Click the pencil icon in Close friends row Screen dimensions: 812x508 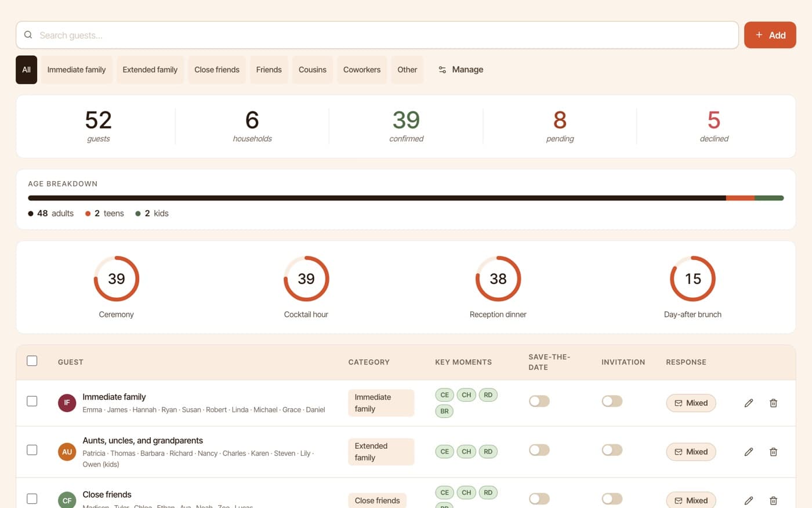749,500
